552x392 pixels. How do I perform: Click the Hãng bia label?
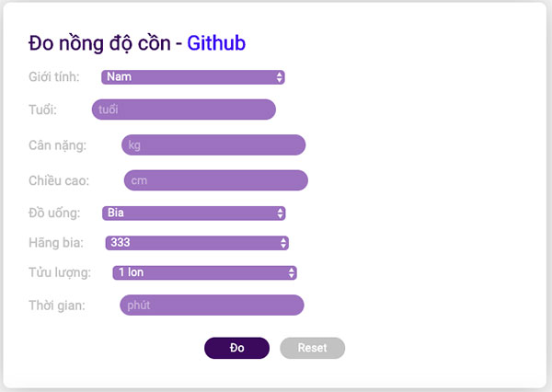pyautogui.click(x=56, y=243)
